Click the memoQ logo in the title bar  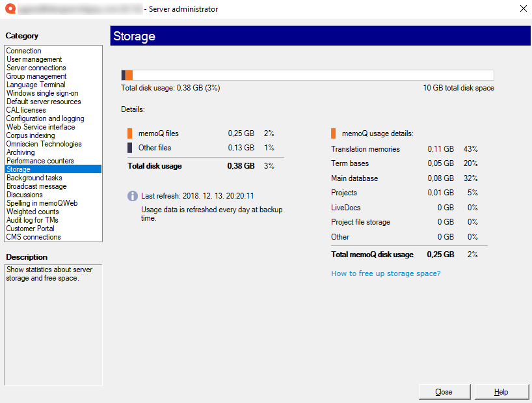click(9, 8)
